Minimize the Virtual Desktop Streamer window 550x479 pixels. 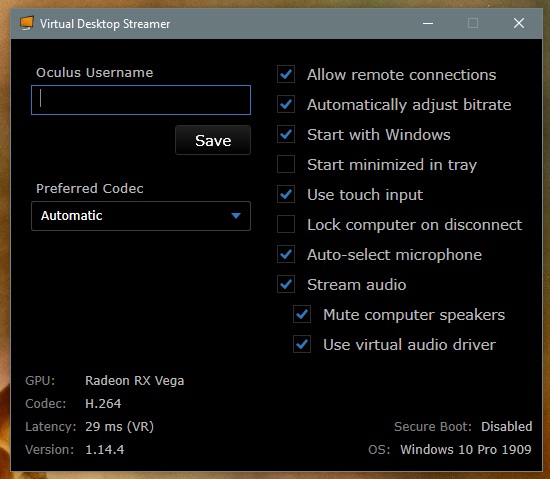coord(428,23)
